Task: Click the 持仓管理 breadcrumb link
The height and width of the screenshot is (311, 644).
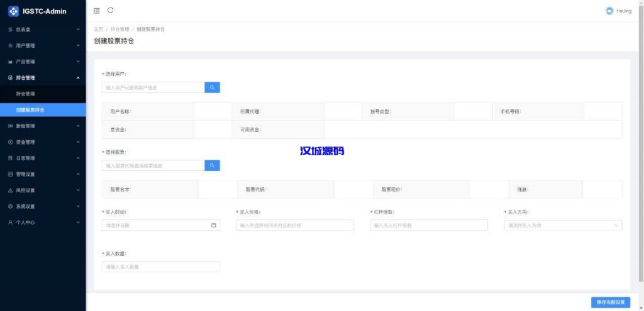Action: point(120,30)
